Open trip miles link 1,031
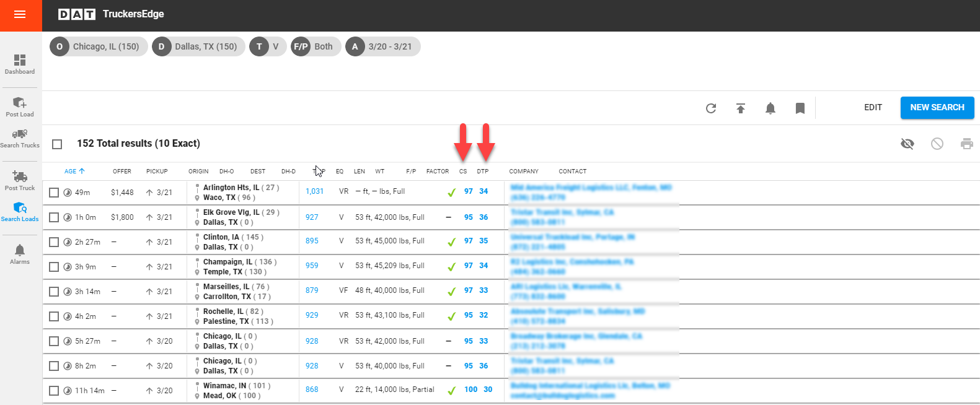The width and height of the screenshot is (980, 405). [x=314, y=191]
